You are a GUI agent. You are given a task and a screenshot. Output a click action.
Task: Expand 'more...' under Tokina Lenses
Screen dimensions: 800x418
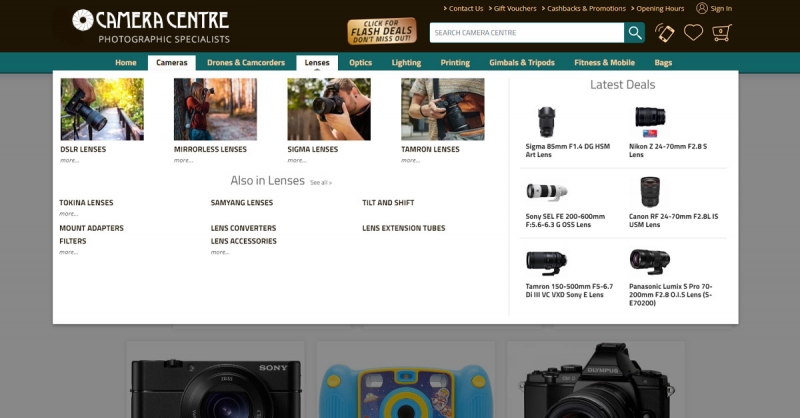[x=69, y=214]
